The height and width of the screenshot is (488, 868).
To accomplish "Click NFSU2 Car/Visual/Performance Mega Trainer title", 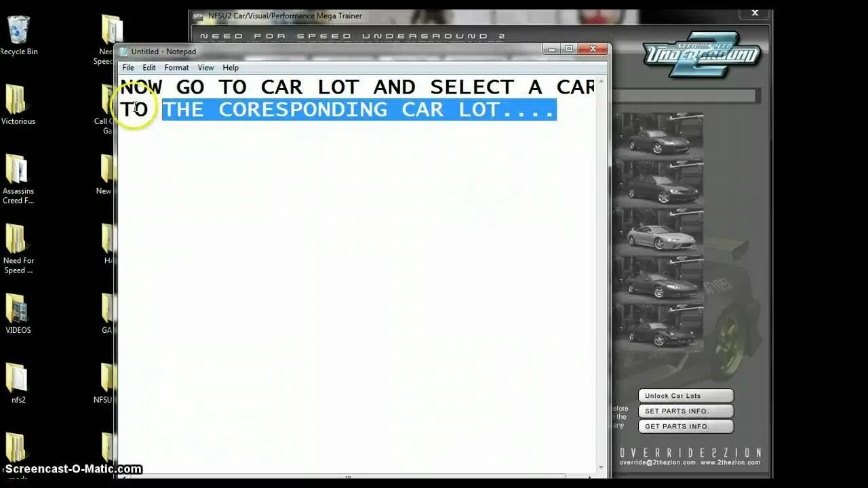I will coord(285,16).
